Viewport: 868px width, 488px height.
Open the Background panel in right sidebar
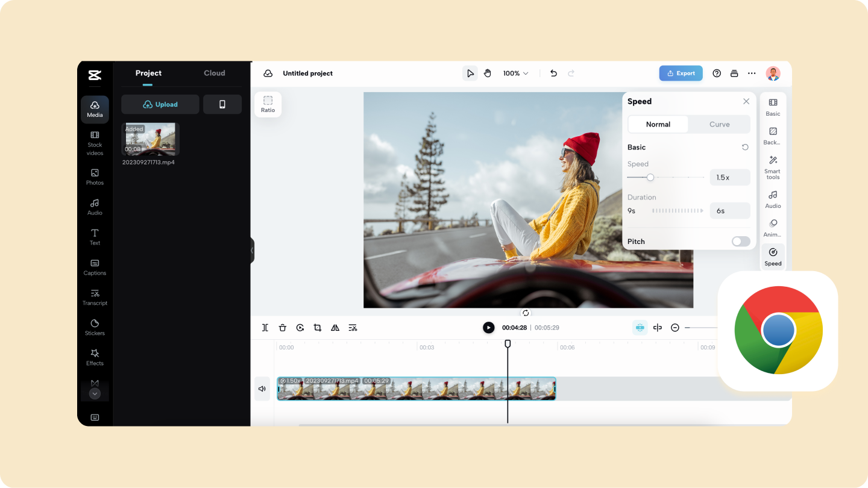[x=773, y=136]
